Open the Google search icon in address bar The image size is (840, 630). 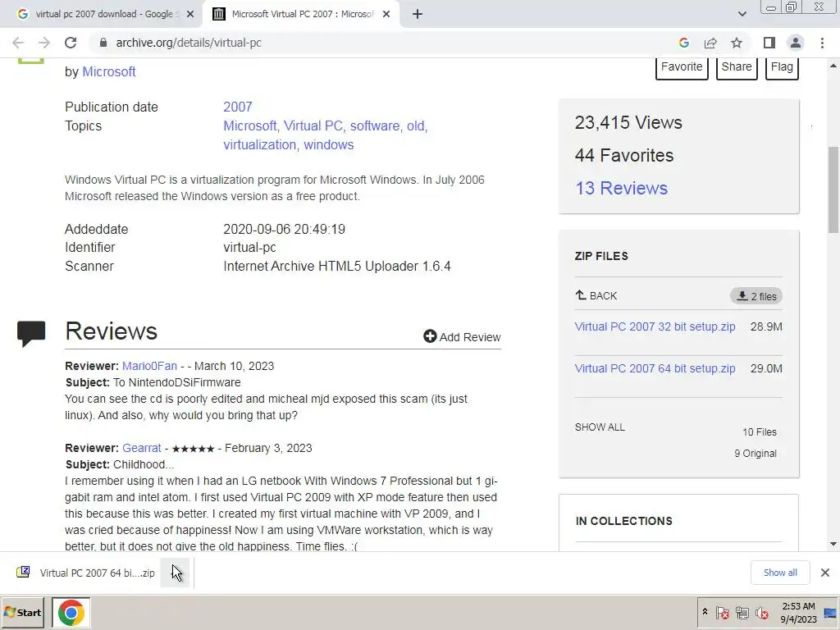(x=683, y=43)
